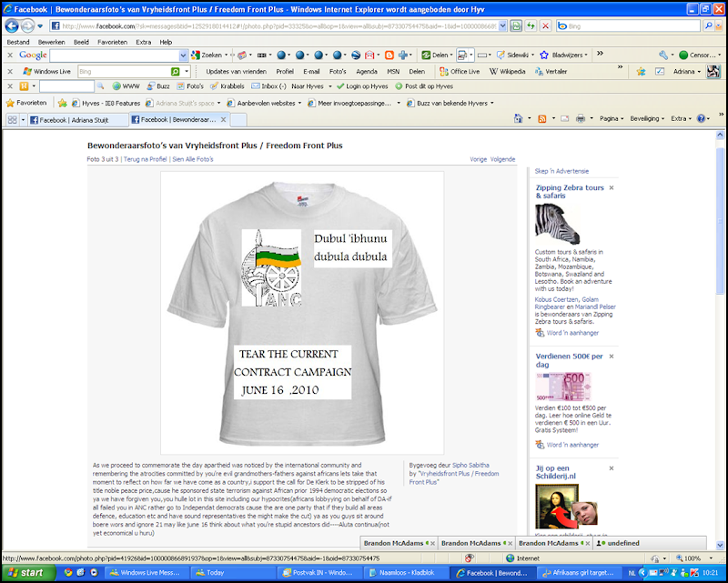Click Post dit op Hyves button
This screenshot has height=583, width=728.
424,86
